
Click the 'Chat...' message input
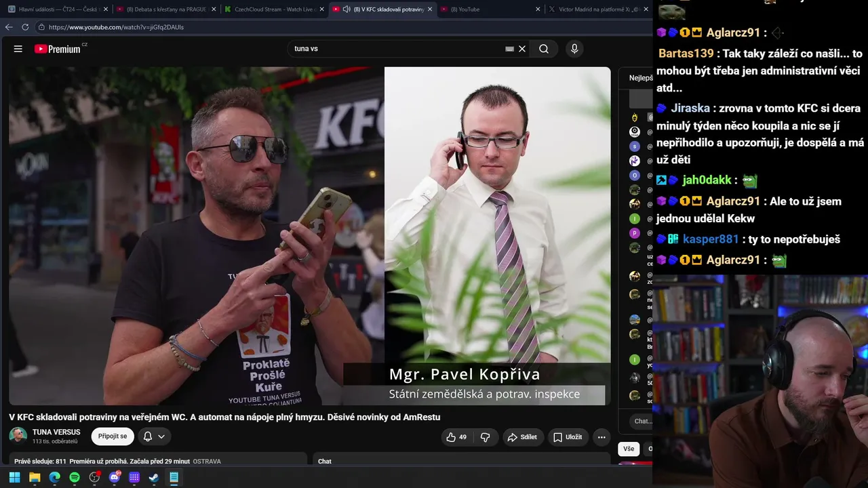point(642,421)
